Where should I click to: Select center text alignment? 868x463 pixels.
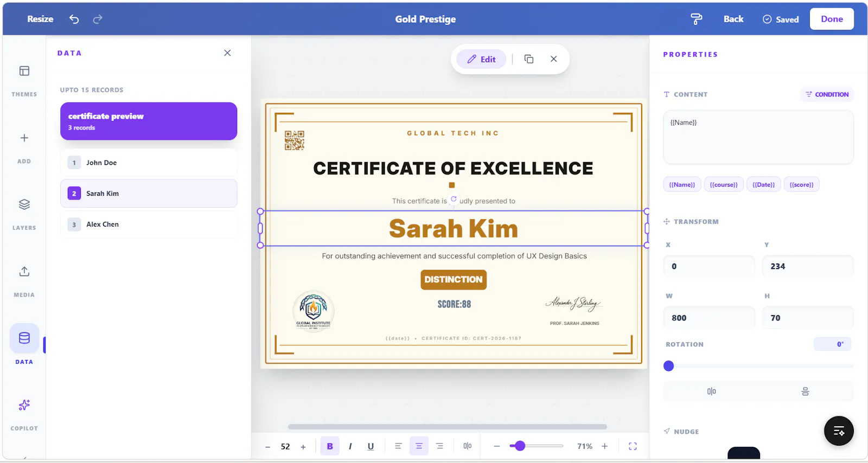pos(419,446)
